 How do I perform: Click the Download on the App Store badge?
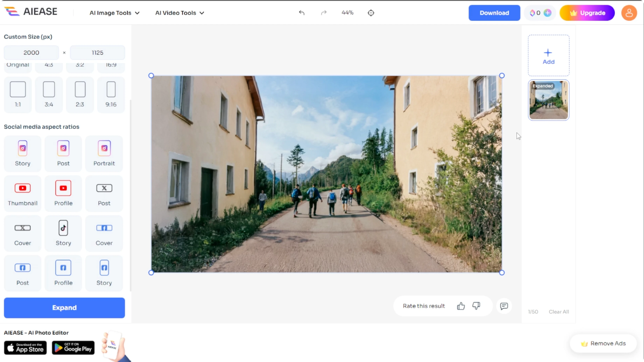[25, 347]
